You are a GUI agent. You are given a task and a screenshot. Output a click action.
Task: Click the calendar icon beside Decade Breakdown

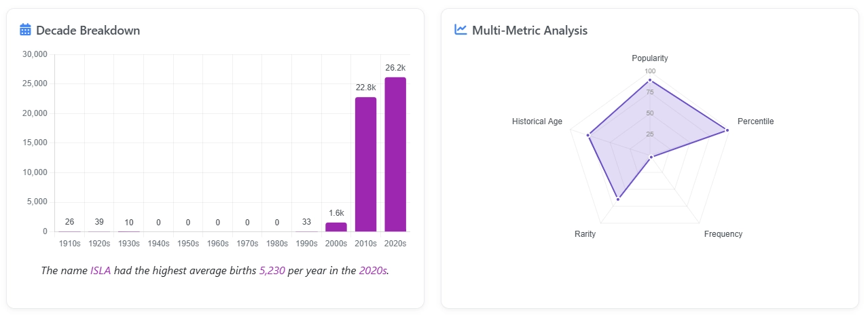pos(26,30)
